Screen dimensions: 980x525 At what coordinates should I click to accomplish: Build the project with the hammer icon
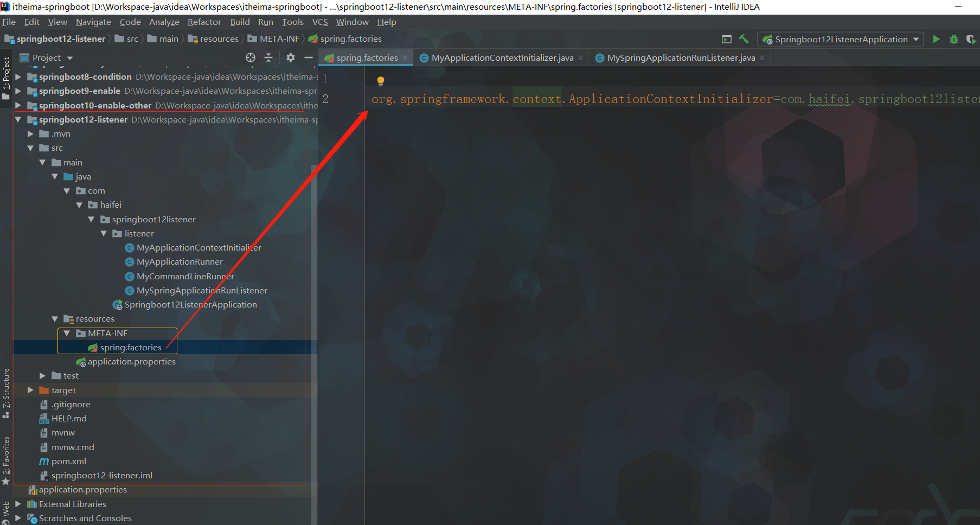(x=744, y=39)
